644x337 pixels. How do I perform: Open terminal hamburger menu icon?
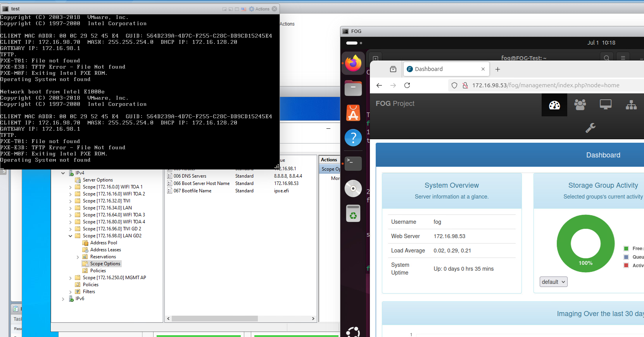coord(623,58)
